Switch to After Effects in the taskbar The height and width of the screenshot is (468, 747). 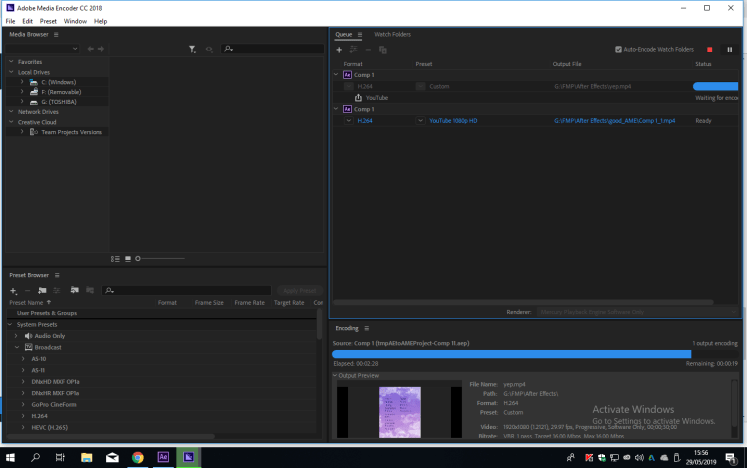point(163,458)
